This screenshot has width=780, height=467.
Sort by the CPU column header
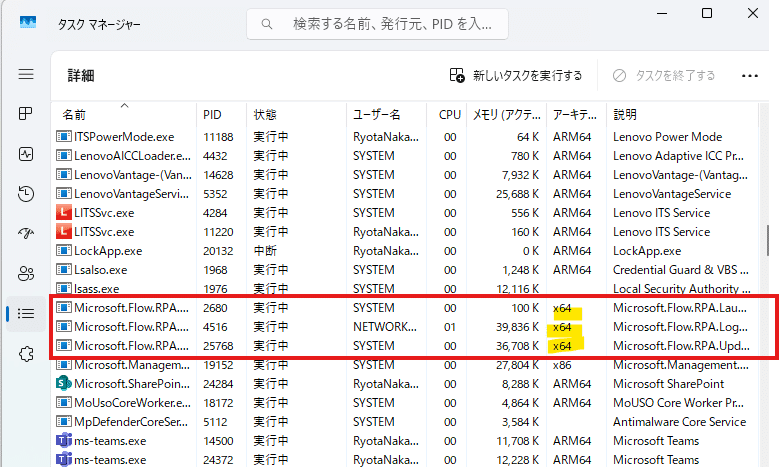[447, 114]
